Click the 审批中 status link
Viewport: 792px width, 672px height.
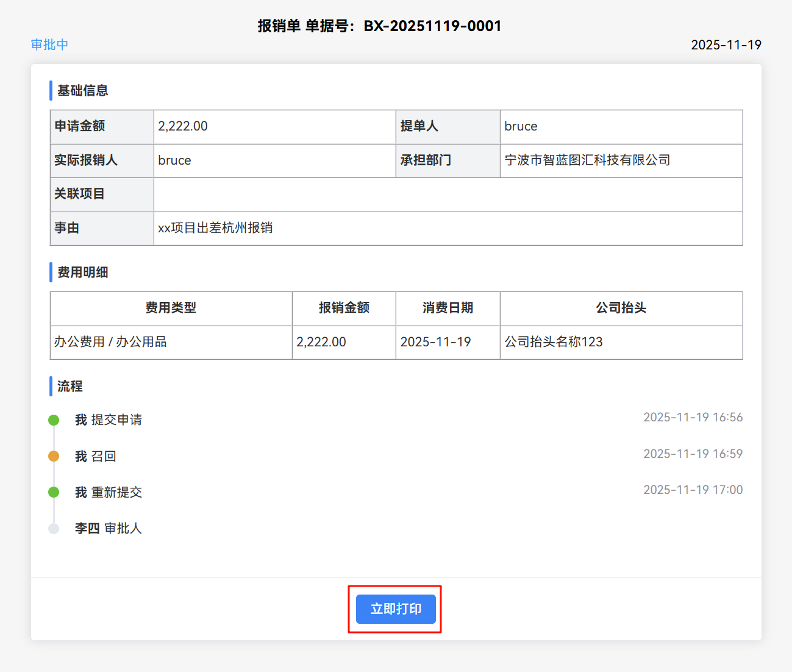coord(49,45)
